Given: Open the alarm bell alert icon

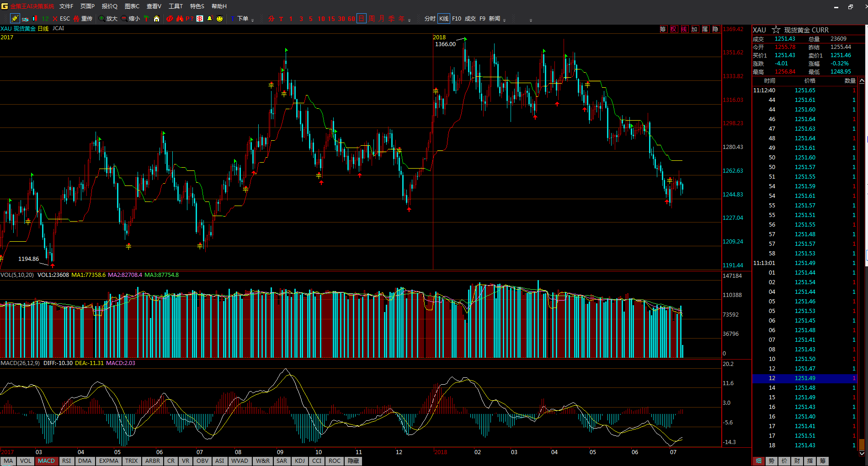Looking at the screenshot, I should tap(210, 19).
